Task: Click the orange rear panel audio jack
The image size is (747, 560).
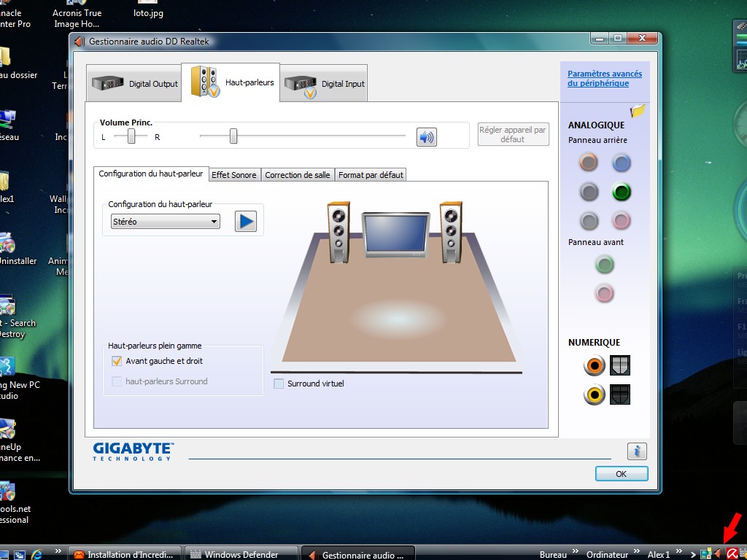Action: click(x=589, y=163)
